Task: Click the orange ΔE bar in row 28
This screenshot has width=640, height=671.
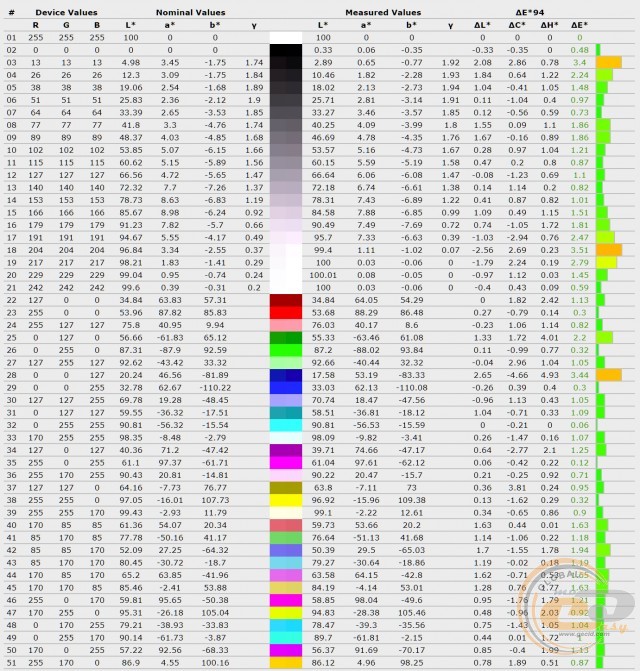Action: pyautogui.click(x=609, y=375)
